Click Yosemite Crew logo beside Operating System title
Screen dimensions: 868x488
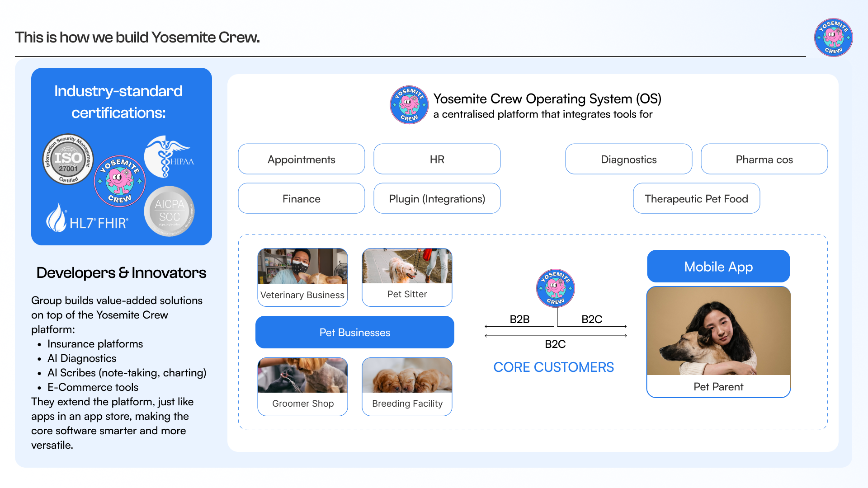(x=409, y=105)
